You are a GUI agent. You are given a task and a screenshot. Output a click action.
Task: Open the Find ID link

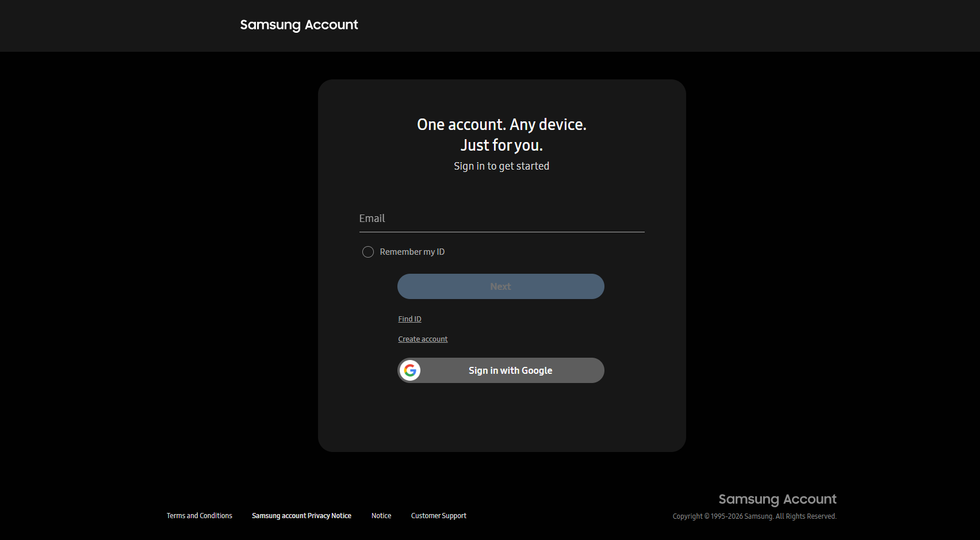coord(409,319)
